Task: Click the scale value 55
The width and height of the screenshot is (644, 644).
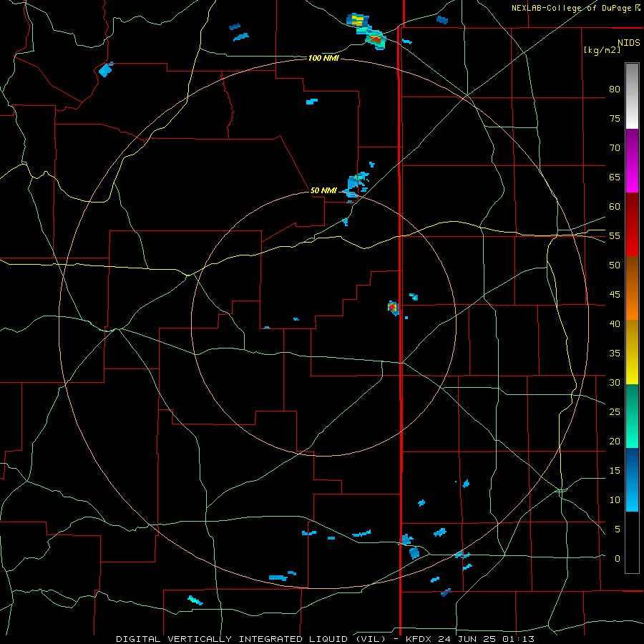Action: click(615, 235)
